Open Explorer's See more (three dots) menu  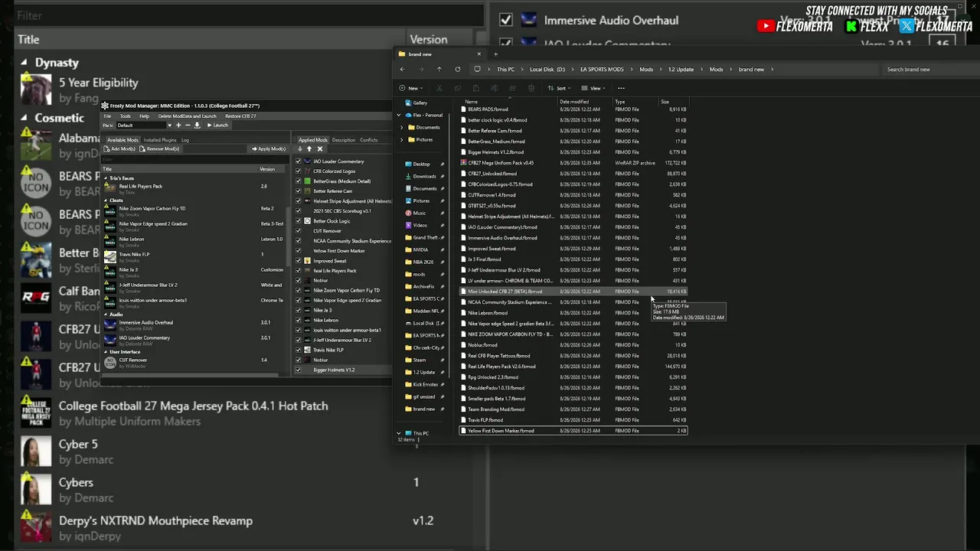[621, 88]
